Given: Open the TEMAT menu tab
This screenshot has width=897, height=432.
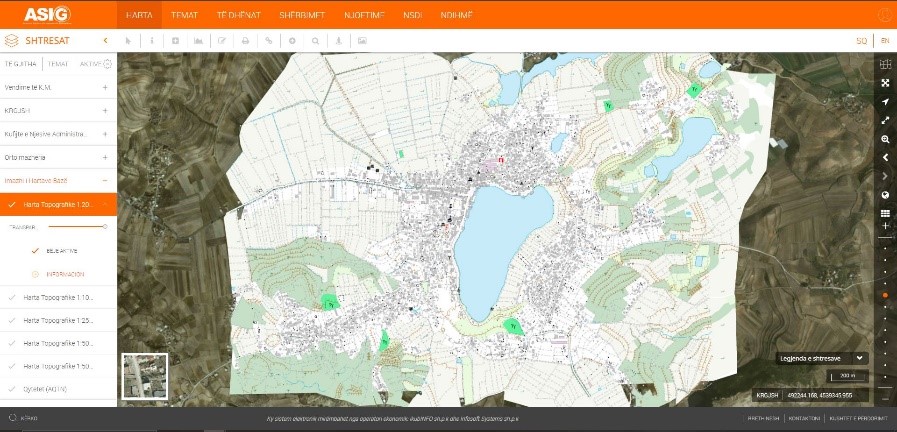Looking at the screenshot, I should click(x=184, y=15).
